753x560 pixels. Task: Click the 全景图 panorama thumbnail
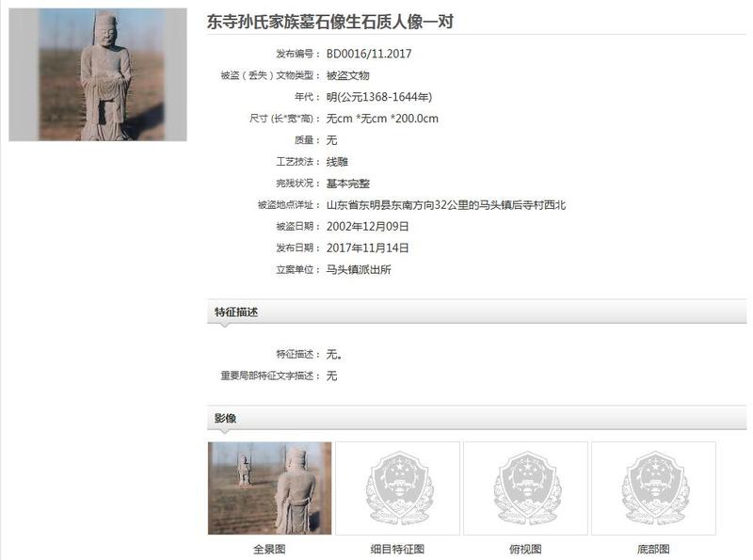270,488
